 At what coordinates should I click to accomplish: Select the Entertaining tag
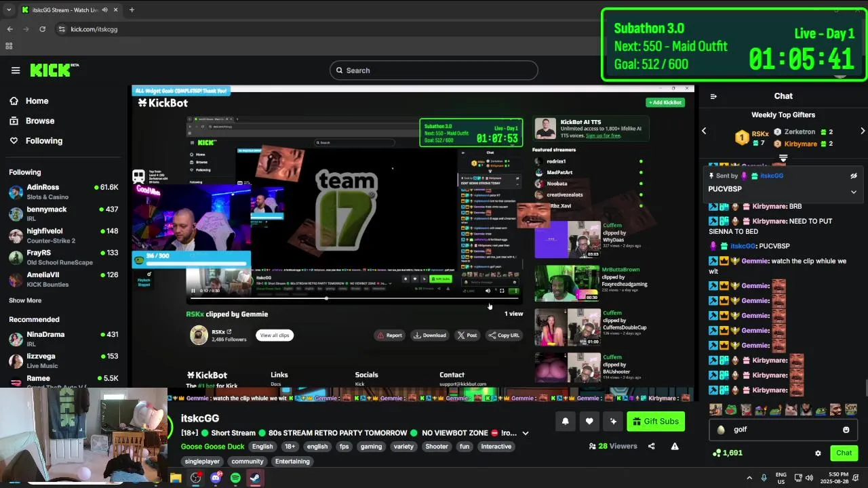point(292,462)
